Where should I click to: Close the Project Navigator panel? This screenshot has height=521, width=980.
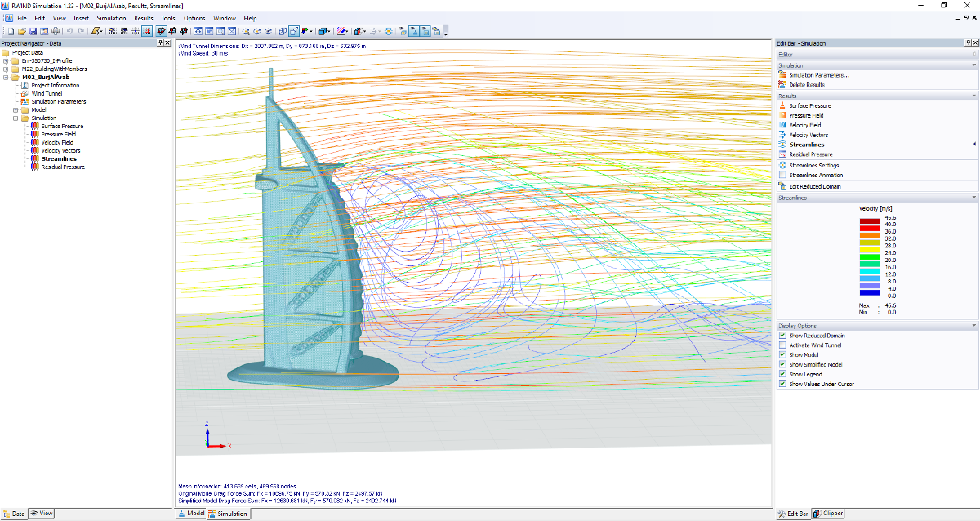coord(167,42)
